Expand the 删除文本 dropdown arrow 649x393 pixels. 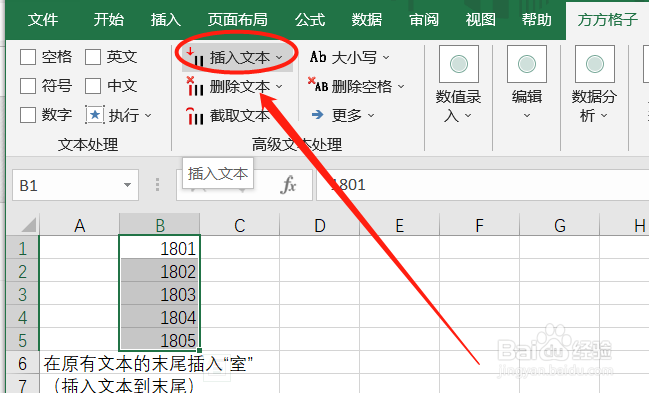[x=279, y=87]
